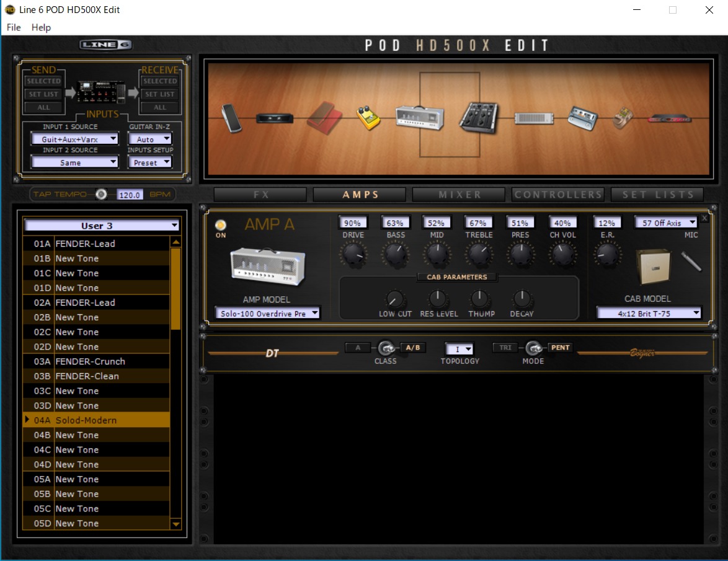Open the Help menu
This screenshot has height=561, width=728.
tap(41, 27)
